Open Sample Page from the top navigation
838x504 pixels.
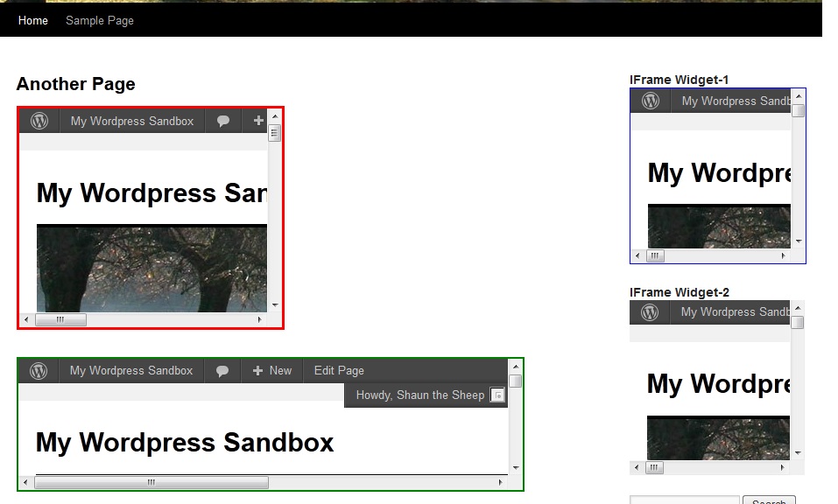tap(100, 20)
